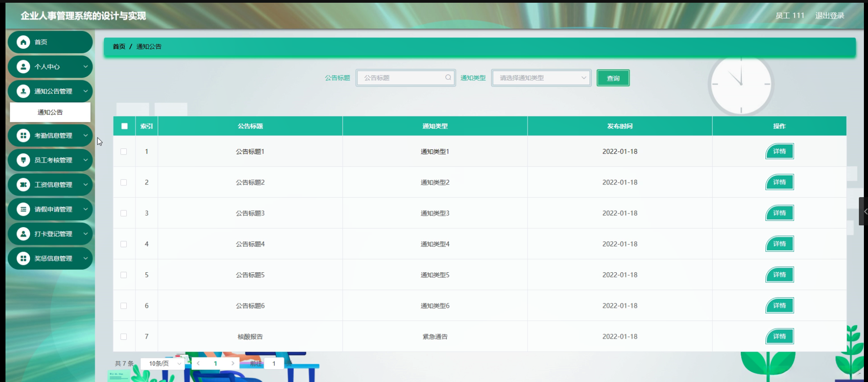Expand the 请假申请管理 menu chevron

(85, 209)
